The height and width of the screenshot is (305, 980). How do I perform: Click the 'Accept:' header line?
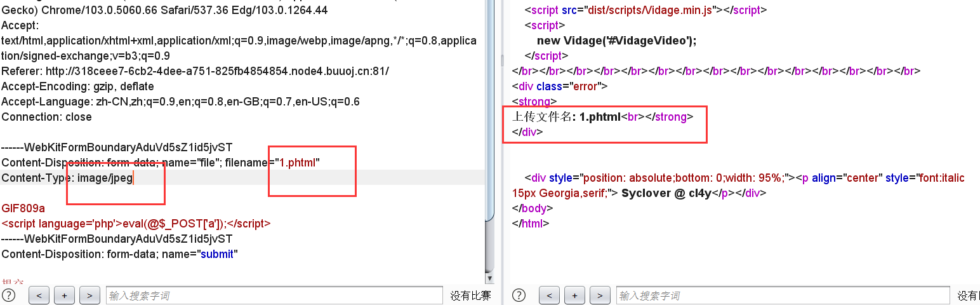[x=20, y=25]
